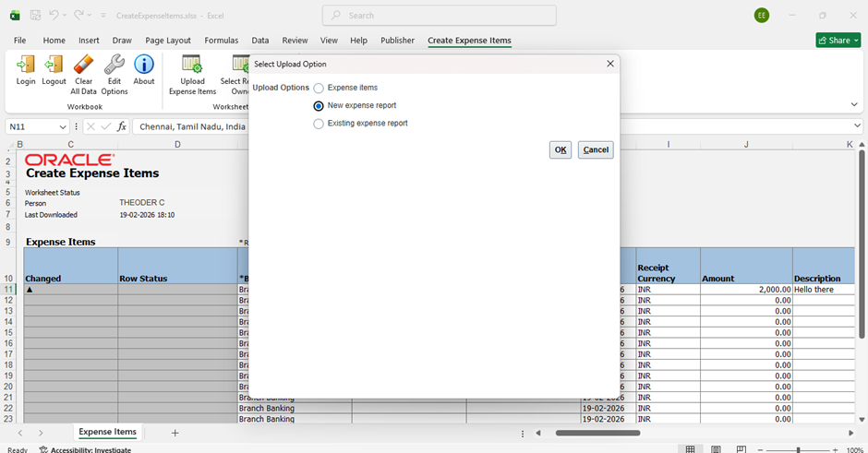The image size is (868, 453).
Task: Open Customize Quick Access Toolbar dropdown
Action: pyautogui.click(x=103, y=16)
